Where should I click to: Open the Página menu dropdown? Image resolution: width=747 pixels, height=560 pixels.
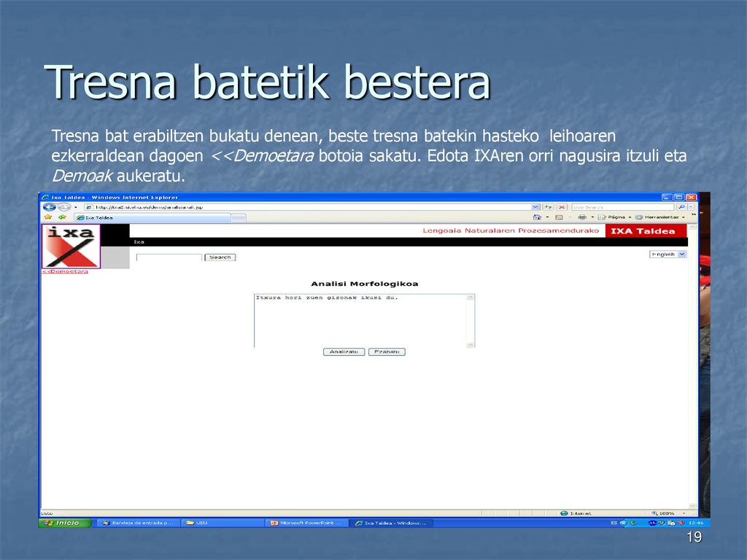[614, 217]
